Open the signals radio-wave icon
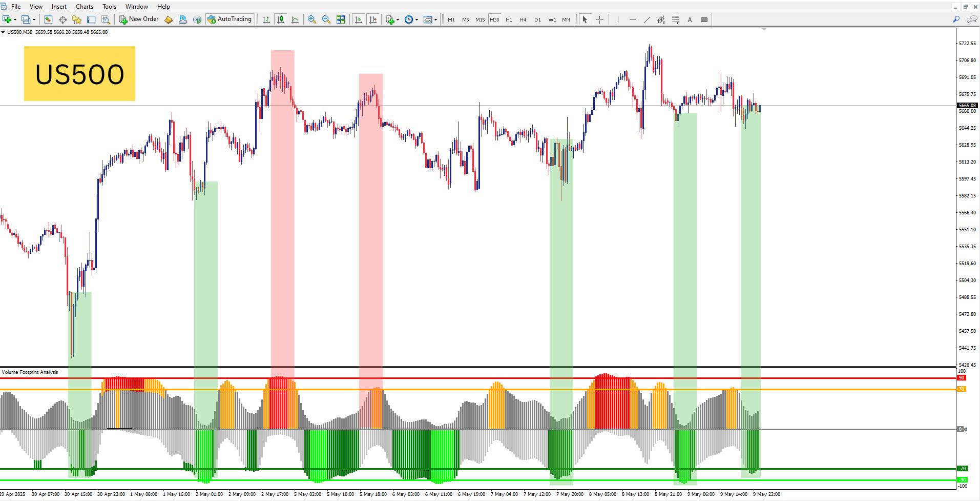Screen dimensions: 980x501 197,19
